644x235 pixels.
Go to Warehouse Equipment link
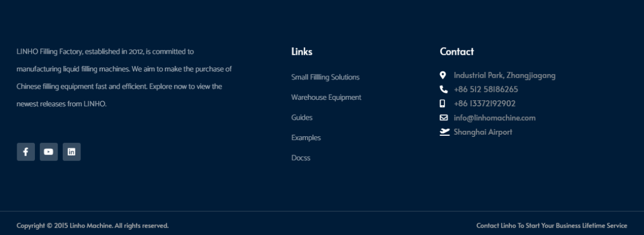click(326, 97)
